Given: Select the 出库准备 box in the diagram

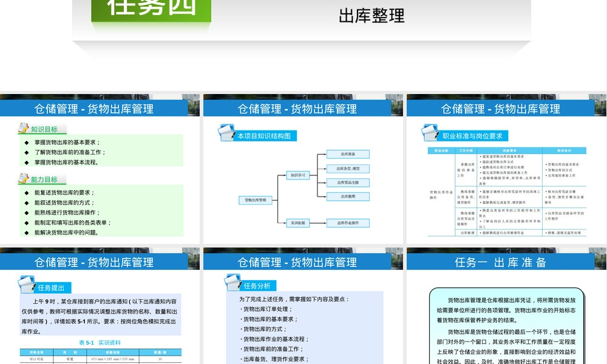Looking at the screenshot, I should point(348,154).
